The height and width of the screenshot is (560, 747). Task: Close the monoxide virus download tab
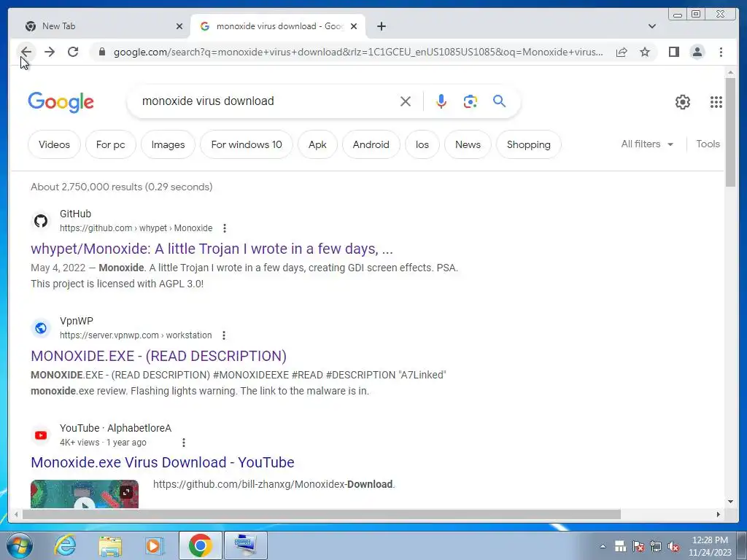(x=354, y=26)
